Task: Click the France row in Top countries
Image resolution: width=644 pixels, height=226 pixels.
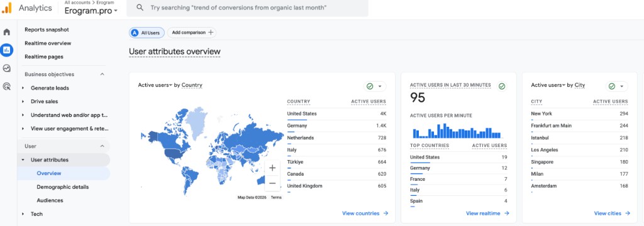Action: (x=458, y=180)
